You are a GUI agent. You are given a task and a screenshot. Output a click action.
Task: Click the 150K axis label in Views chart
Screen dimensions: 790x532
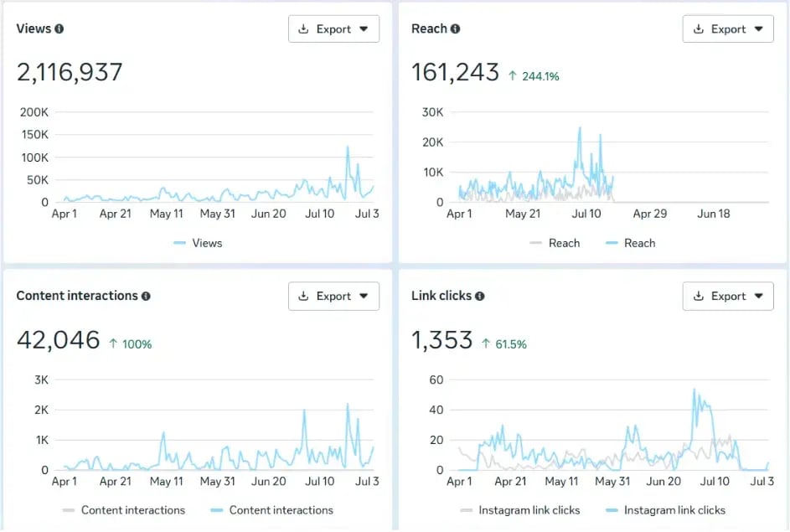34,135
